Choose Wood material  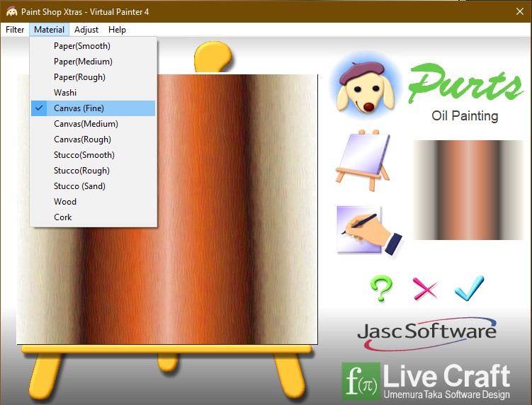[94, 202]
